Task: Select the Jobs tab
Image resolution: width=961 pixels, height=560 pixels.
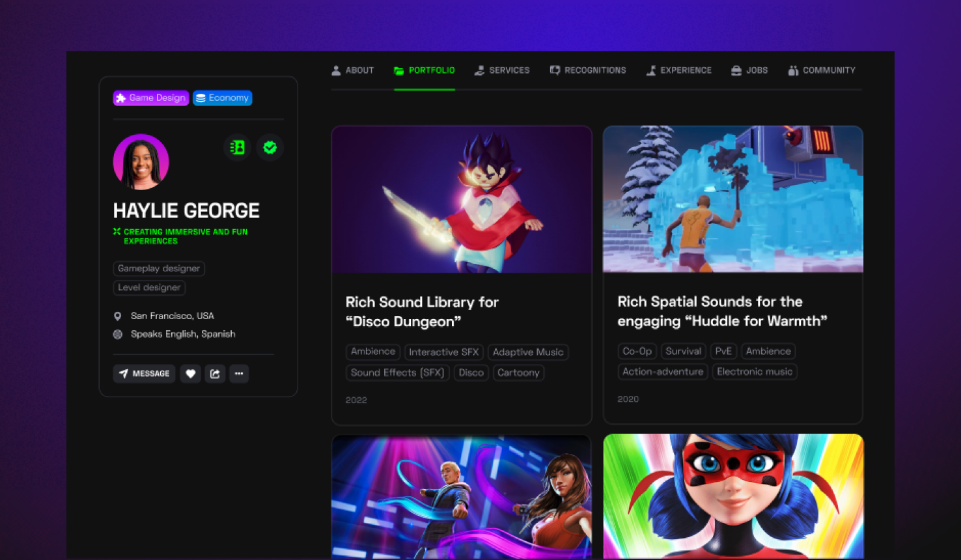Action: tap(749, 70)
